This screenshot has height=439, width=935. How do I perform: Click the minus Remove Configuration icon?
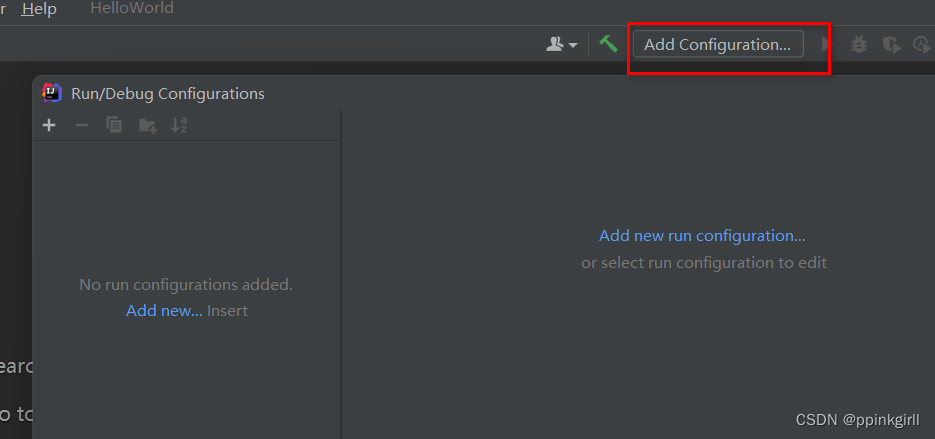(x=82, y=125)
